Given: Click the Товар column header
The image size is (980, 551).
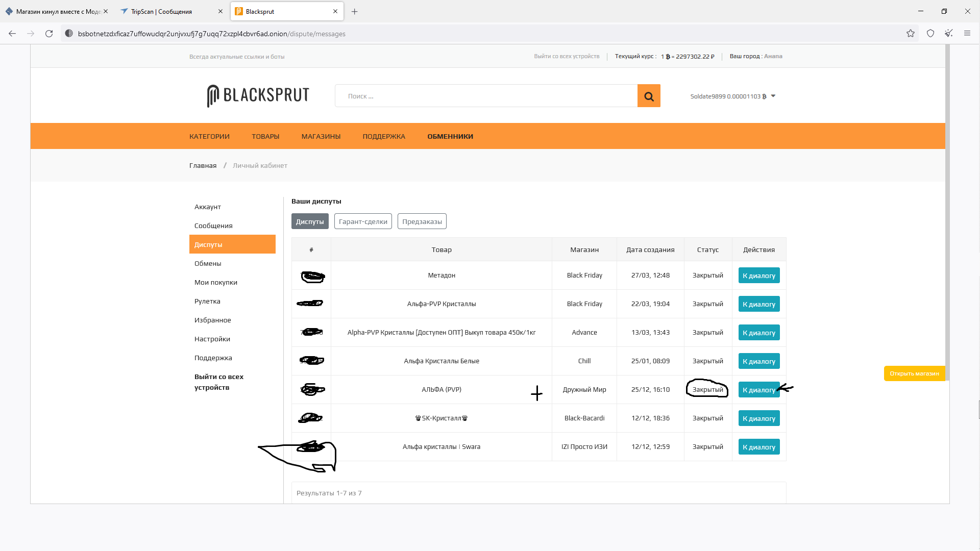Looking at the screenshot, I should click(x=442, y=249).
